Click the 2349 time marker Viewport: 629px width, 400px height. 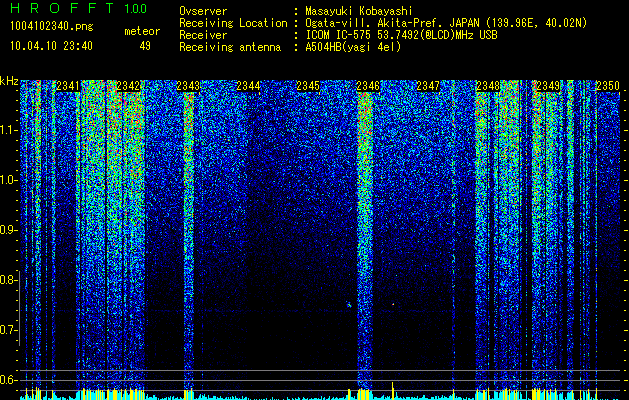pos(548,86)
